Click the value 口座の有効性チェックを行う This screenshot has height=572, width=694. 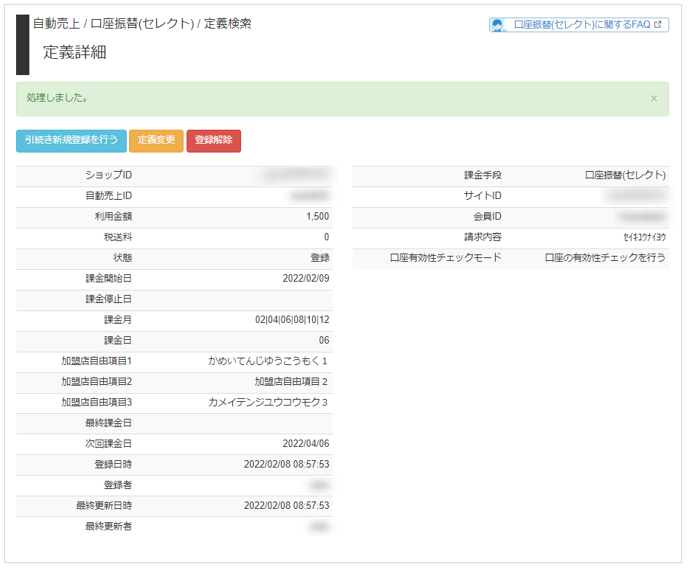(605, 258)
